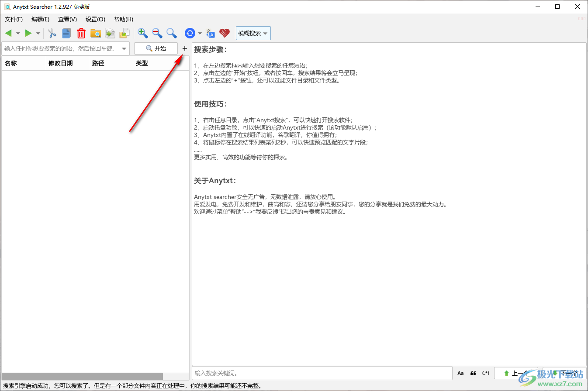Click the 使用技巧 heading text

coord(211,104)
